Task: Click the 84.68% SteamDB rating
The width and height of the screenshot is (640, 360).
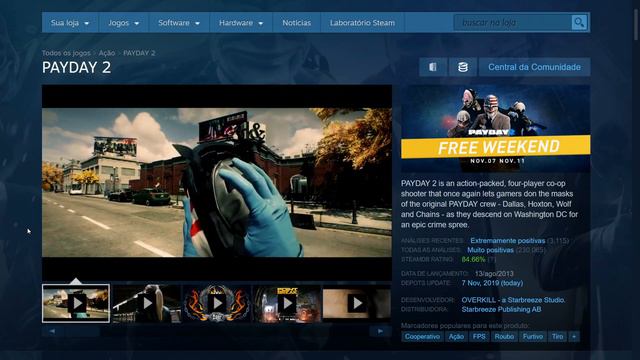Action: [x=473, y=260]
